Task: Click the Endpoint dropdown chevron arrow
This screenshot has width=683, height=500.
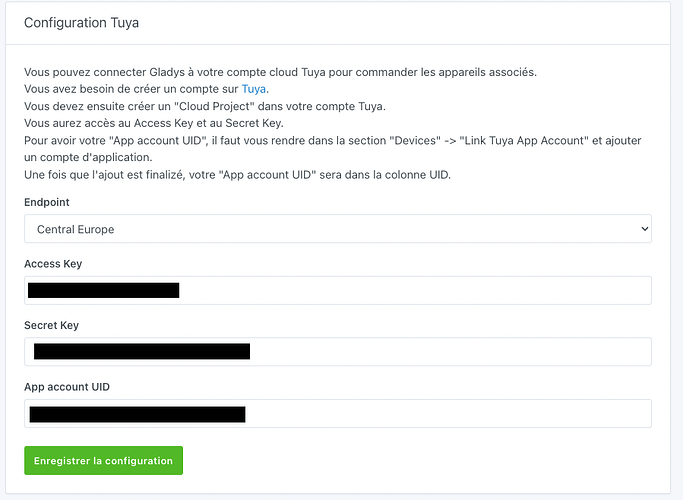Action: pos(641,229)
